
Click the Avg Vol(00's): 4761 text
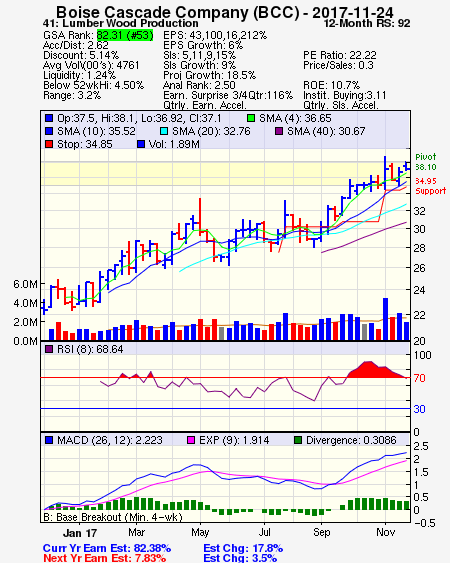(91, 65)
